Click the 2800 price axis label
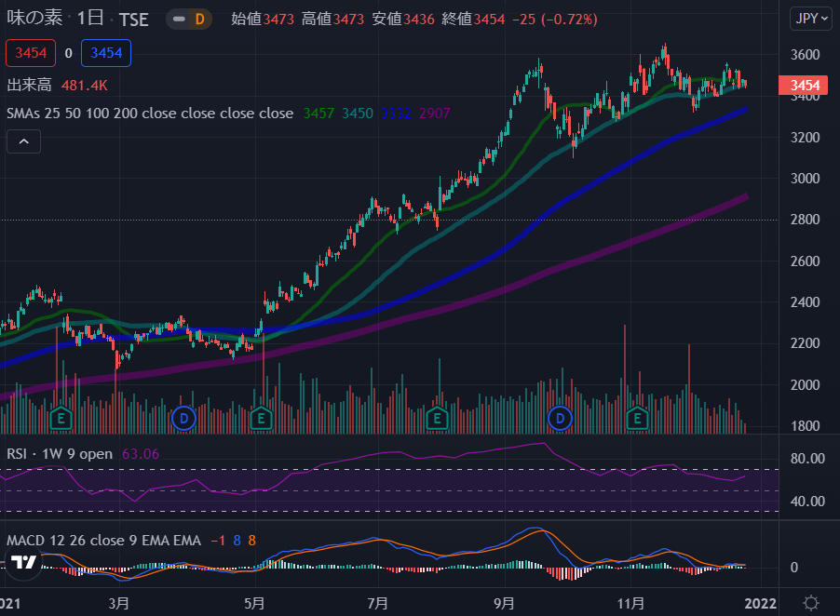The width and height of the screenshot is (840, 616). [x=805, y=220]
